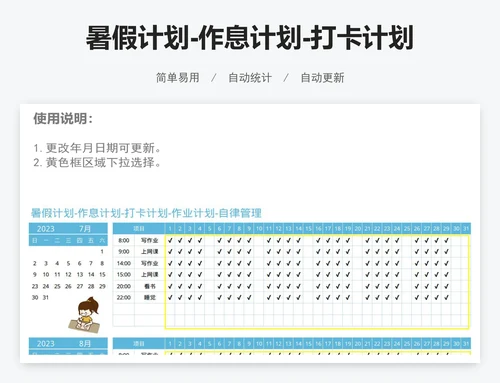Toggle the day 4 checkmark in the 9:00 row
500x383 pixels.
[200, 252]
